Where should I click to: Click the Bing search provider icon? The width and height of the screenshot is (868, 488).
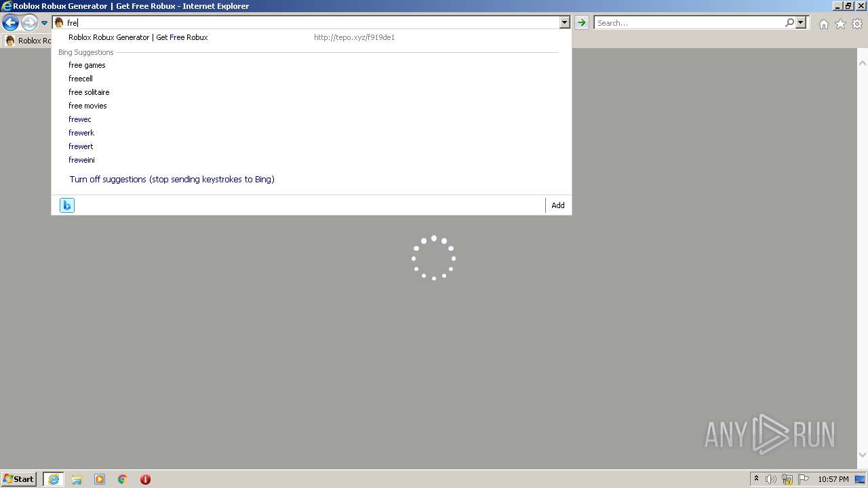coord(66,205)
